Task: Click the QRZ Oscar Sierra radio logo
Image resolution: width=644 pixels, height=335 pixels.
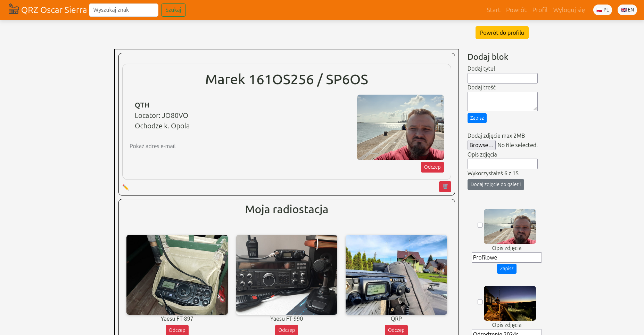Action: click(14, 9)
